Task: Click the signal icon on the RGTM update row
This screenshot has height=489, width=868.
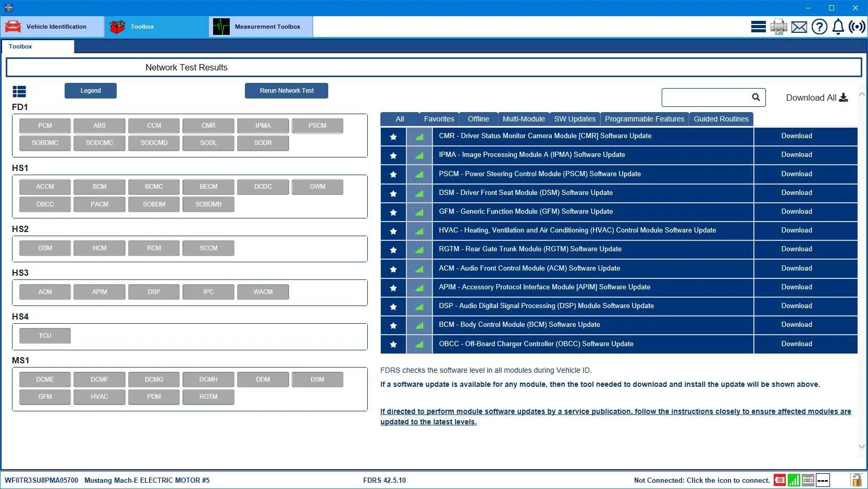Action: 419,250
